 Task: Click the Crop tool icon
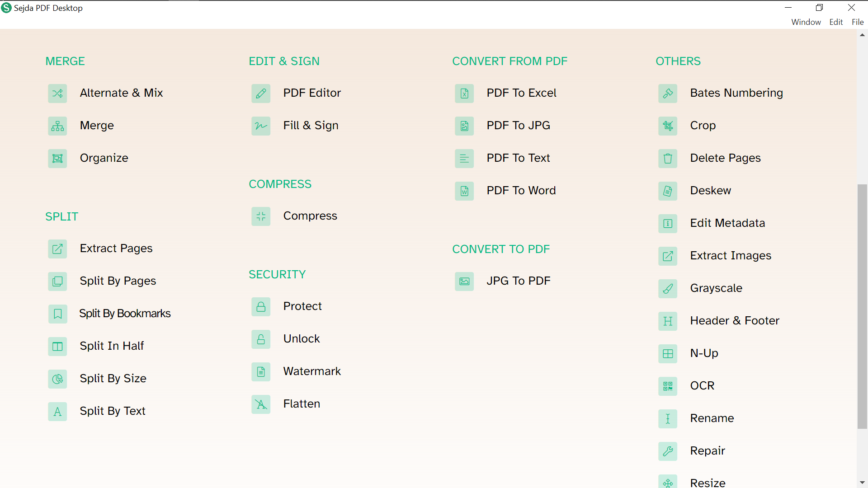click(668, 126)
